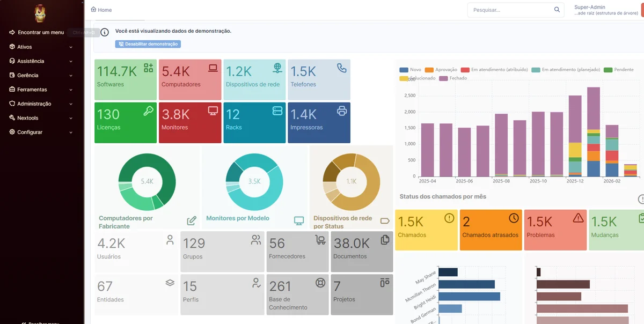This screenshot has height=324, width=644.
Task: Click the key icon on Licenças card
Action: (x=149, y=111)
